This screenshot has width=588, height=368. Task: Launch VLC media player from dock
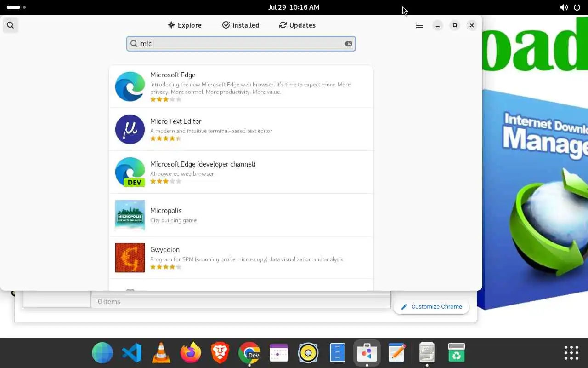tap(161, 353)
